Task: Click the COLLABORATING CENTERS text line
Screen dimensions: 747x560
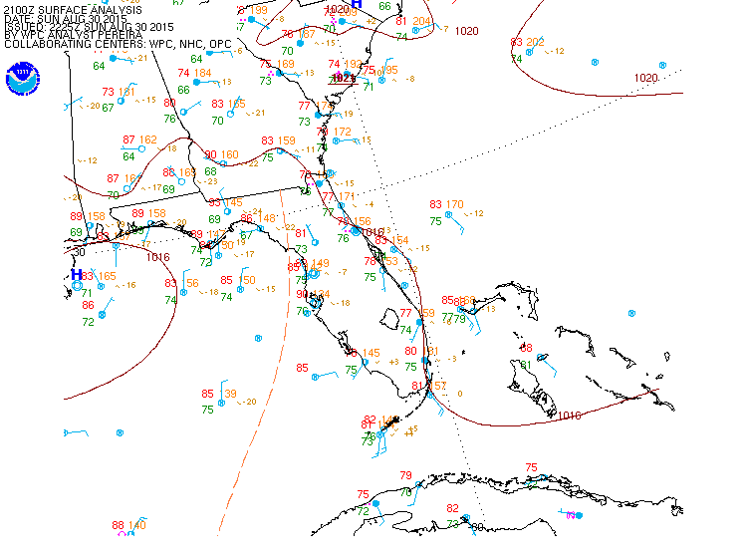Action: [118, 44]
